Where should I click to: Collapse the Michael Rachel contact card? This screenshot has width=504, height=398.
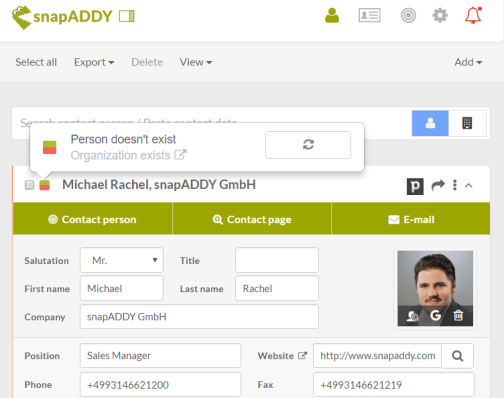click(468, 185)
